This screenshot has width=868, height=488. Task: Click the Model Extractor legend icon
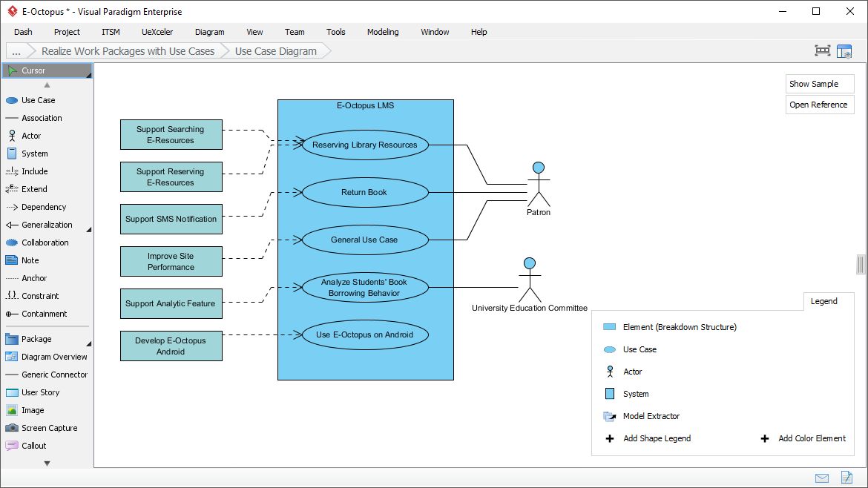click(x=610, y=416)
